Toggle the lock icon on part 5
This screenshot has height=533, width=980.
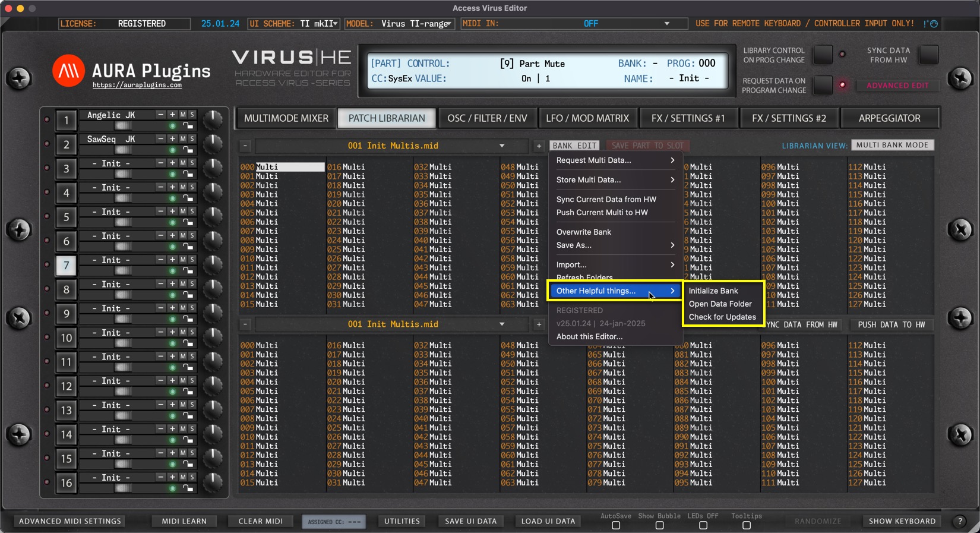tap(188, 223)
